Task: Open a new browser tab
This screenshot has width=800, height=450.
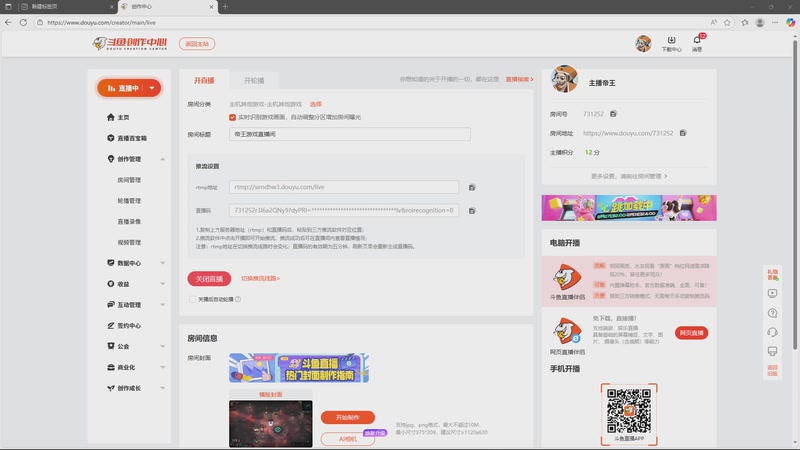Action: click(x=225, y=7)
